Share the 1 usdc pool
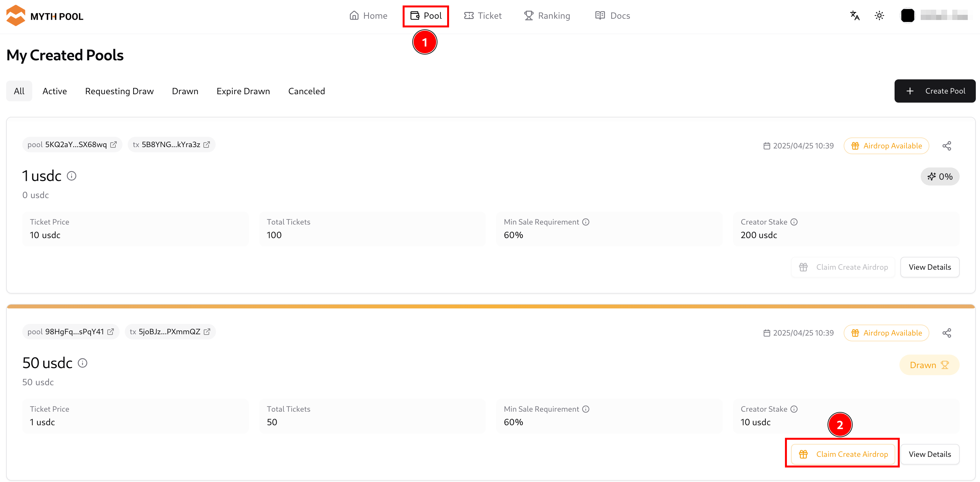This screenshot has height=482, width=980. (946, 146)
